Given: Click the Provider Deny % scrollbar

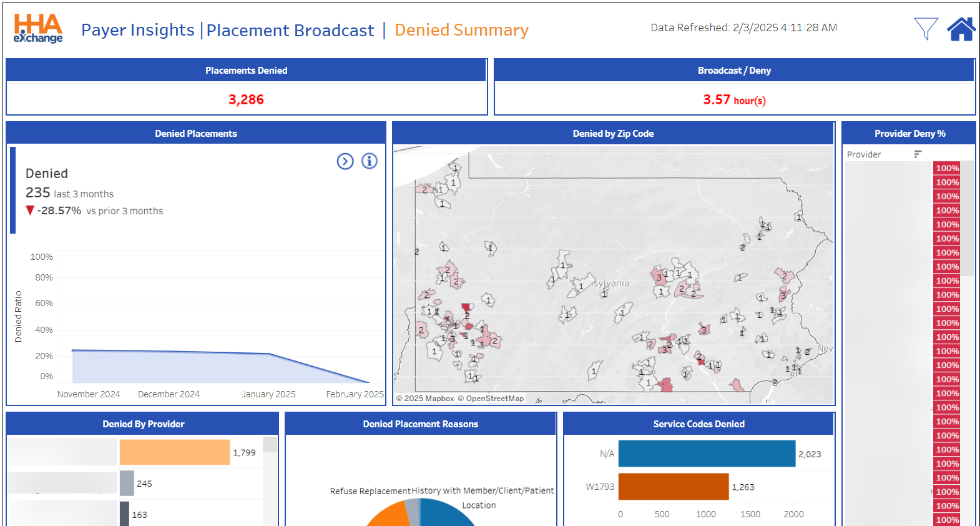Looking at the screenshot, I should pyautogui.click(x=967, y=219).
